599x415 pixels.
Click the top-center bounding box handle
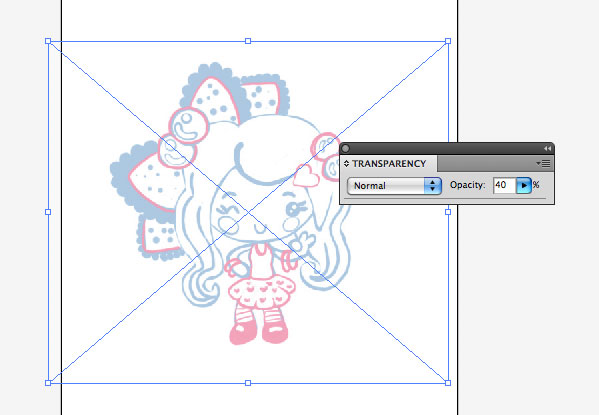click(x=248, y=41)
